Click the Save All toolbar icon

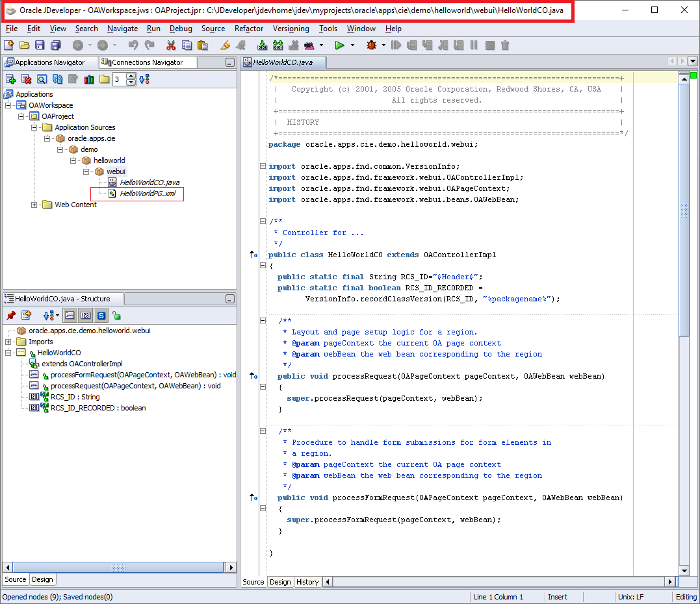(55, 45)
